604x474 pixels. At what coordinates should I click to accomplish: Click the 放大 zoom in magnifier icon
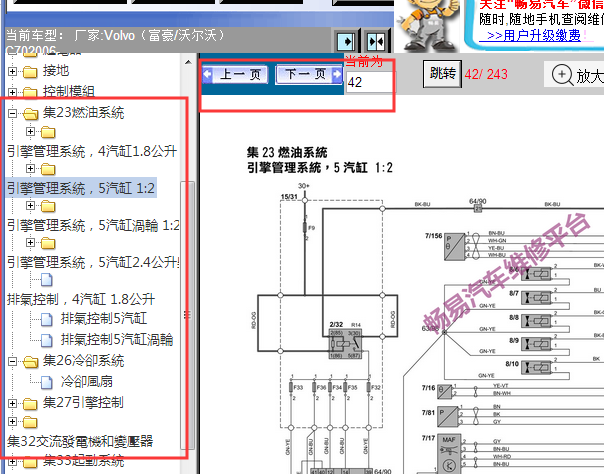(562, 75)
